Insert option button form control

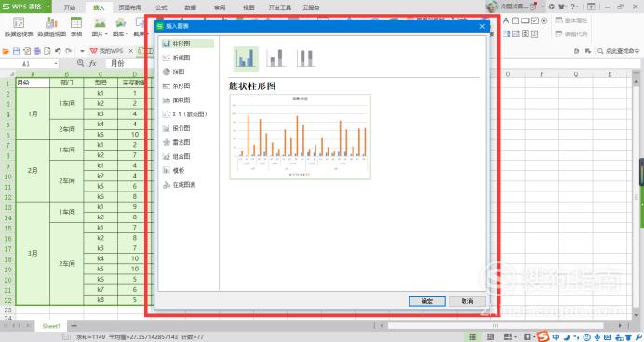click(x=544, y=20)
